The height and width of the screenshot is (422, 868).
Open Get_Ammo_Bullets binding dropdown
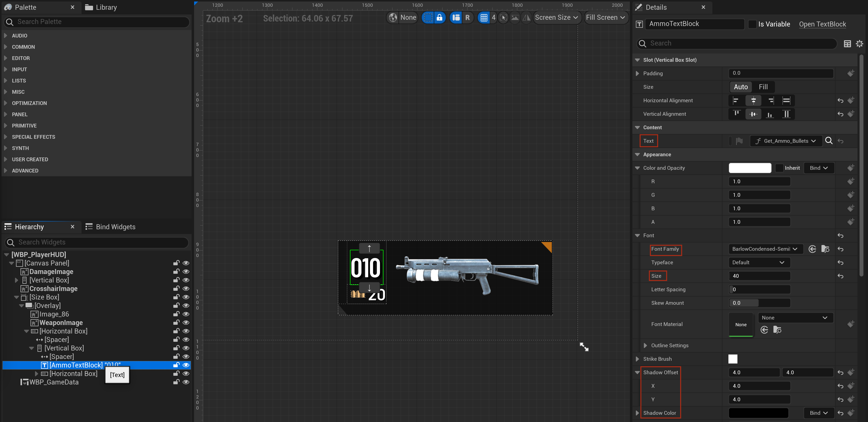pyautogui.click(x=786, y=141)
